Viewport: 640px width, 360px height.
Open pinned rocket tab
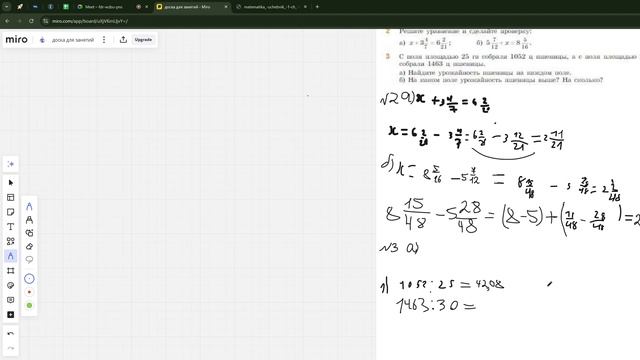coord(20,7)
